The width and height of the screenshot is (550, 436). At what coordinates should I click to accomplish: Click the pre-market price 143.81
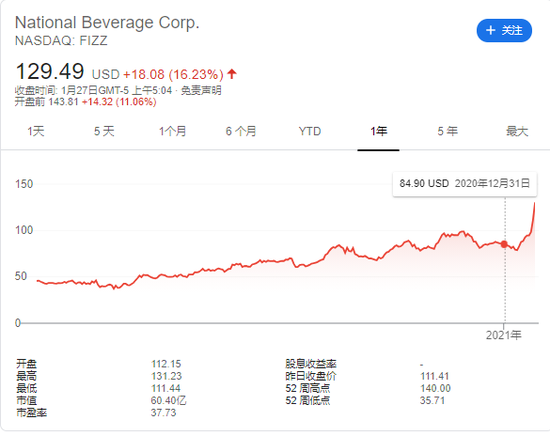[63, 102]
